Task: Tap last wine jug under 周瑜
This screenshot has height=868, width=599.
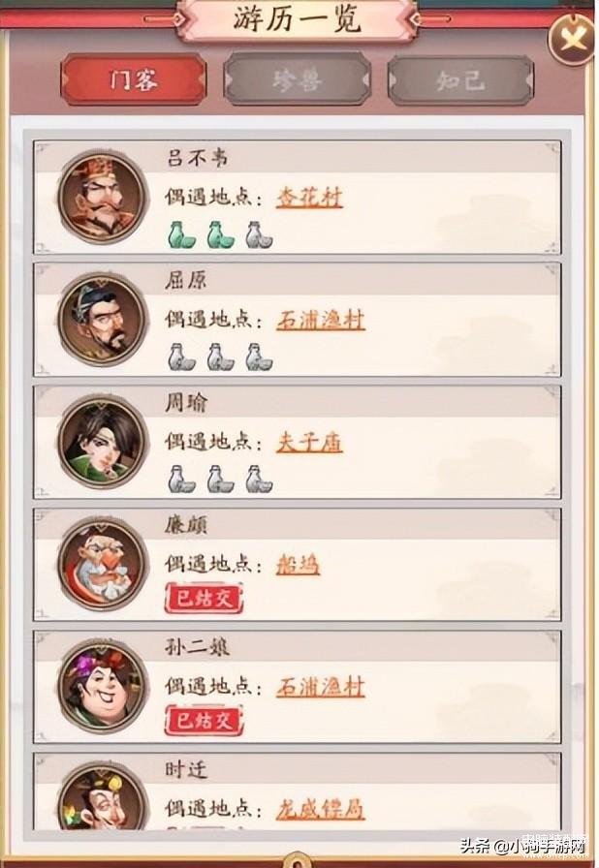Action: [x=259, y=480]
